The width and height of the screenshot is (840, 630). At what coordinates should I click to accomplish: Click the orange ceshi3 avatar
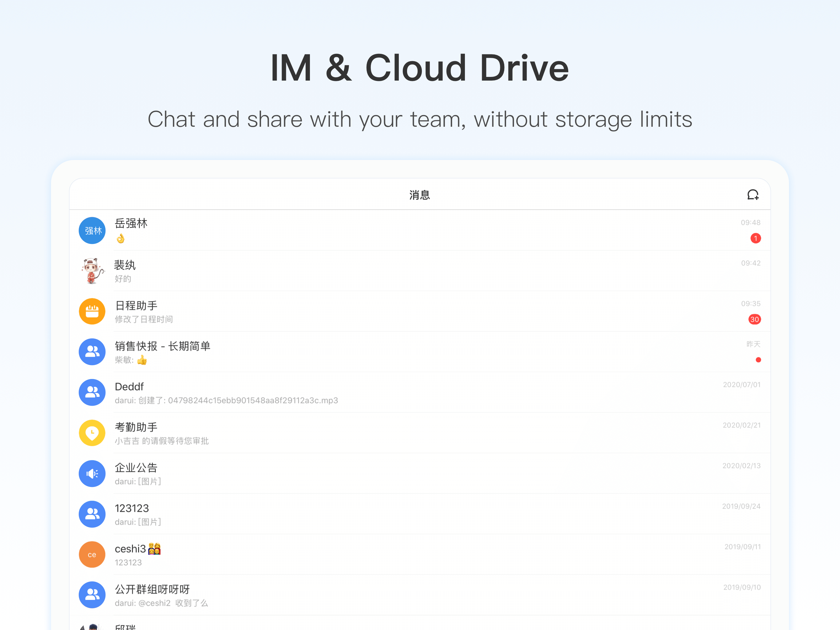[x=92, y=554]
